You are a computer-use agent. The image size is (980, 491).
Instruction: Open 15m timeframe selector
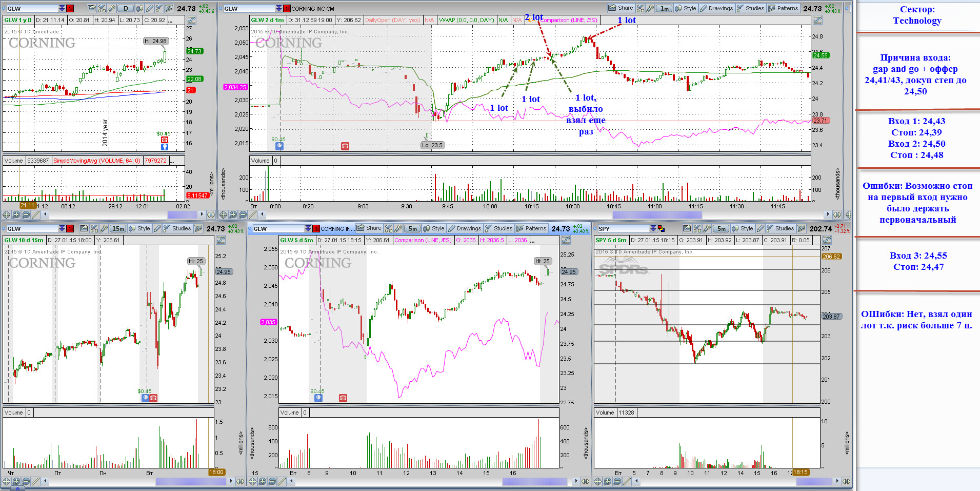(x=118, y=228)
